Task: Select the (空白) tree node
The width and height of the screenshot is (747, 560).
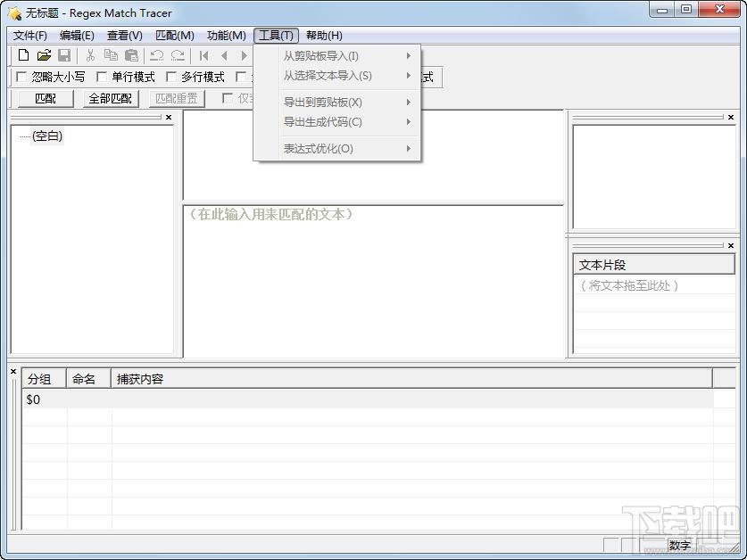Action: coord(47,136)
